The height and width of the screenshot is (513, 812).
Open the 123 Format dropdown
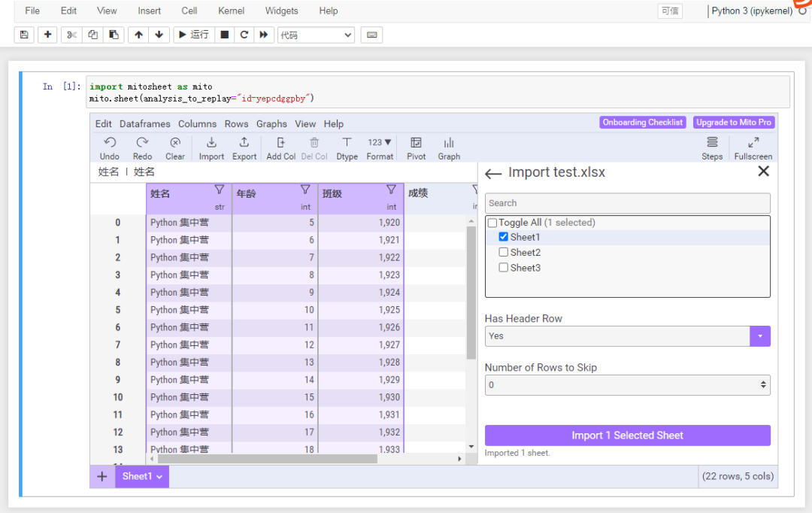[380, 149]
